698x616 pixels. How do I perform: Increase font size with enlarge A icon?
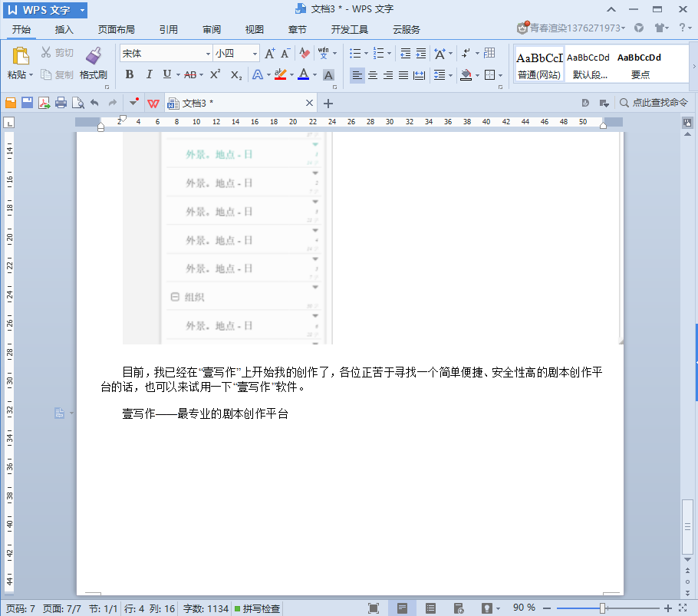click(270, 54)
